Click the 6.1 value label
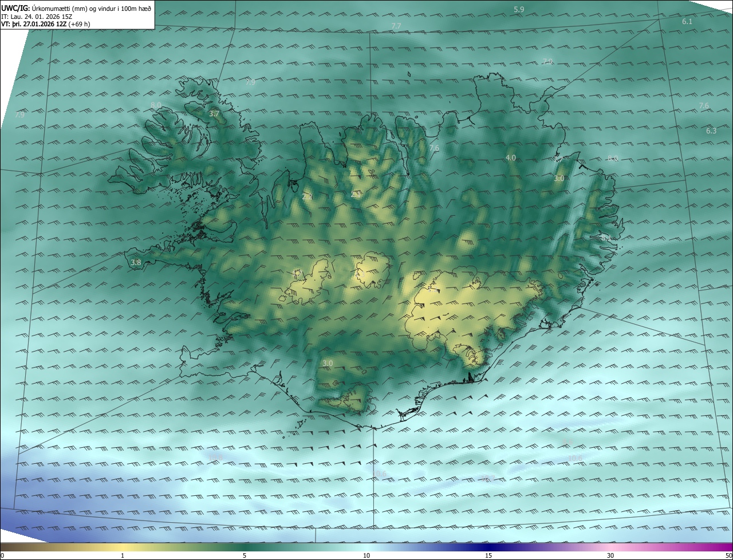 click(687, 22)
